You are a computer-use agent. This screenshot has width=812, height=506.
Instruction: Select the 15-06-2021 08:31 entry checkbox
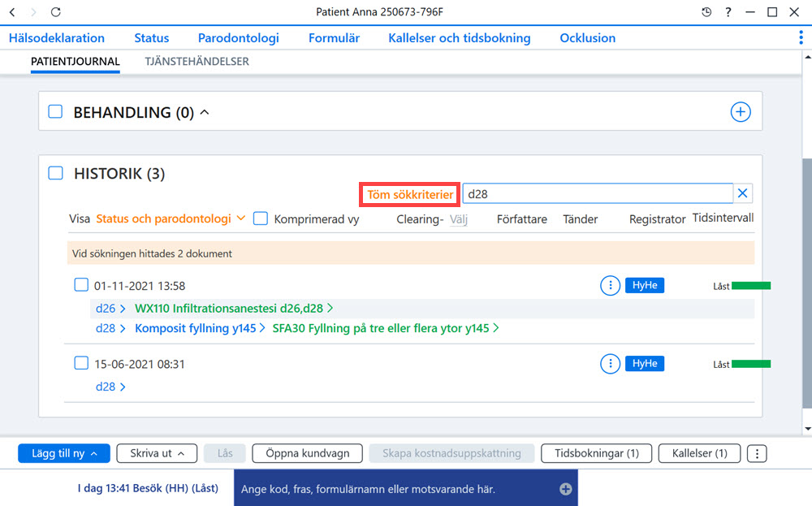pos(81,363)
